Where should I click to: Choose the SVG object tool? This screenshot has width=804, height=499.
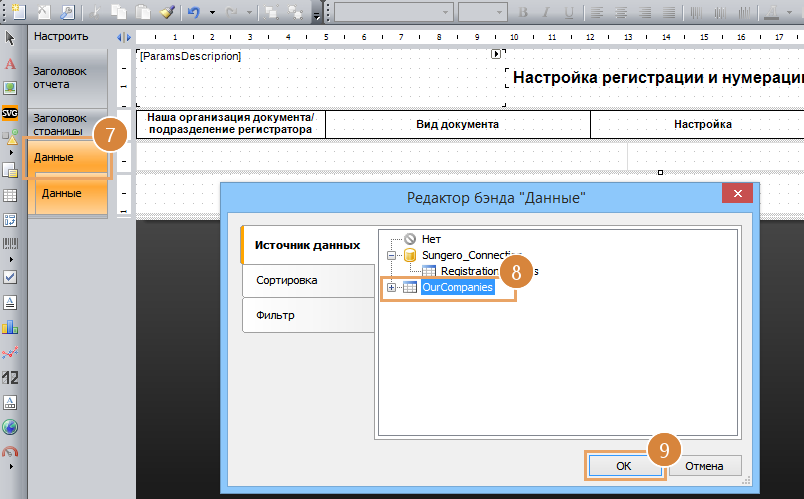(10, 114)
